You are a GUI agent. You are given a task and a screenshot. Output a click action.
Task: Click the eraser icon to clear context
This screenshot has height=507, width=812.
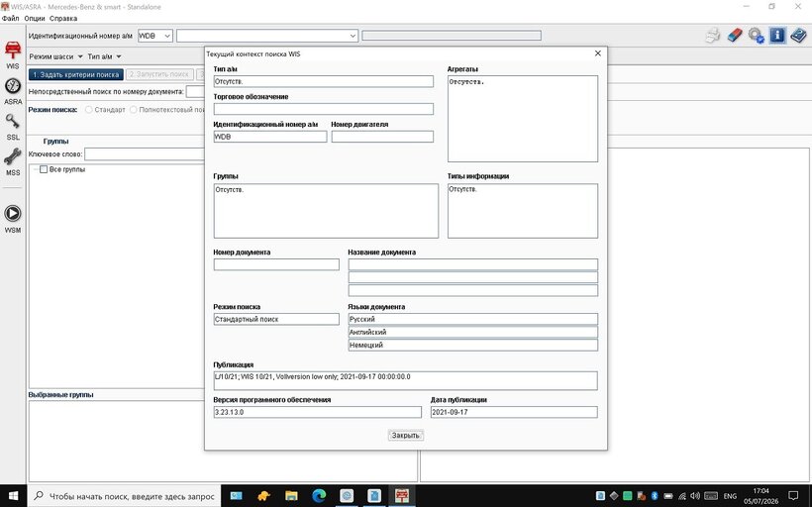(x=735, y=36)
